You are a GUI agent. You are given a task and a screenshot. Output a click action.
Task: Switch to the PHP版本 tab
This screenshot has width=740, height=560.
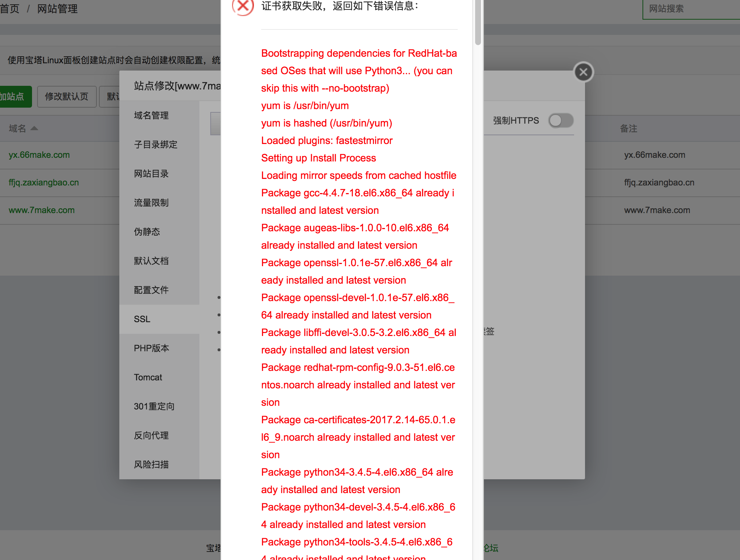(152, 348)
